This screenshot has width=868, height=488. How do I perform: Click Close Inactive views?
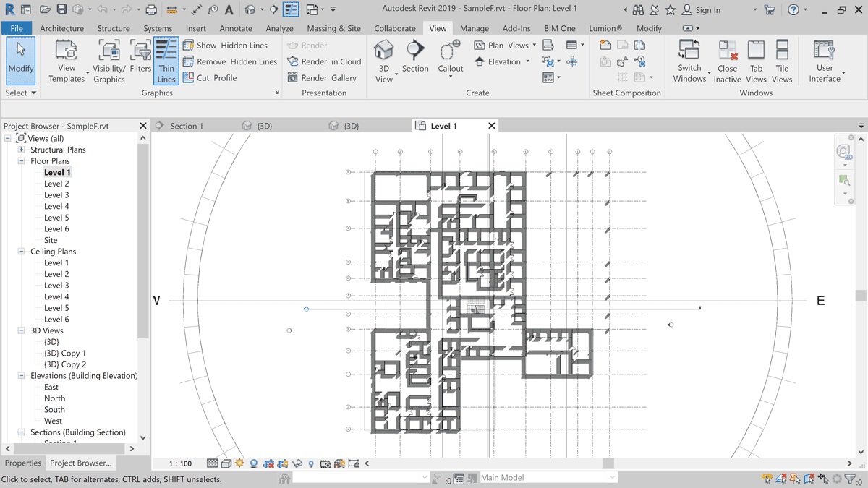(x=727, y=61)
